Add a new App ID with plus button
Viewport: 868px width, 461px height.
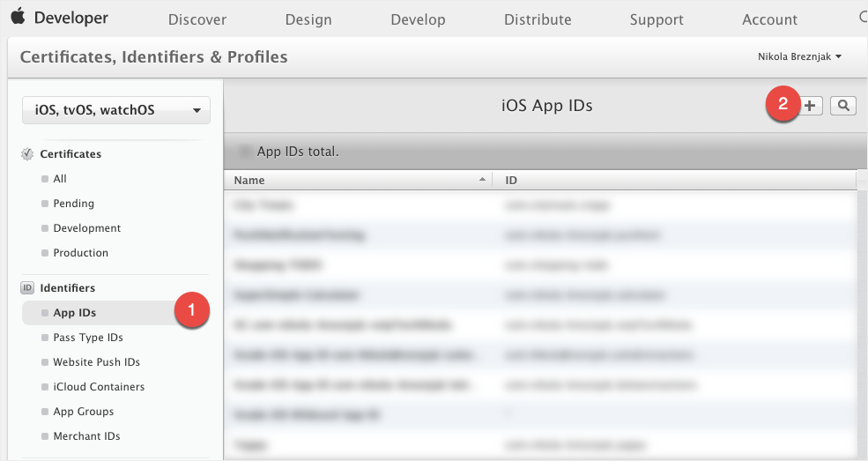[810, 105]
